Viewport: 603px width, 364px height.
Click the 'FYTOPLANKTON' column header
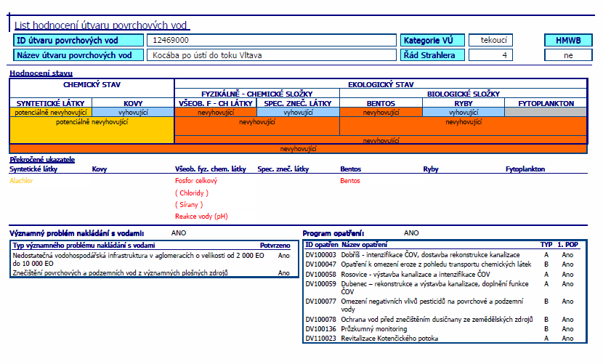(x=546, y=103)
